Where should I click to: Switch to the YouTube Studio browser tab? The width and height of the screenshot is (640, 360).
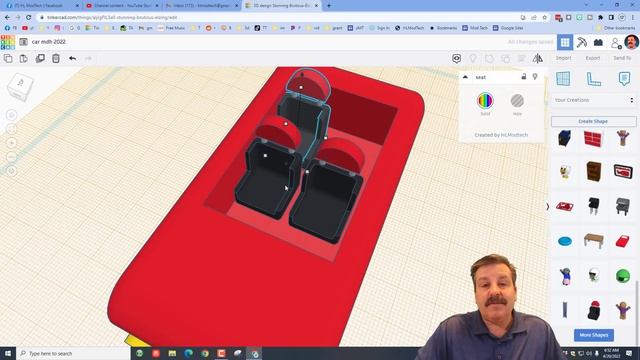pos(122,6)
